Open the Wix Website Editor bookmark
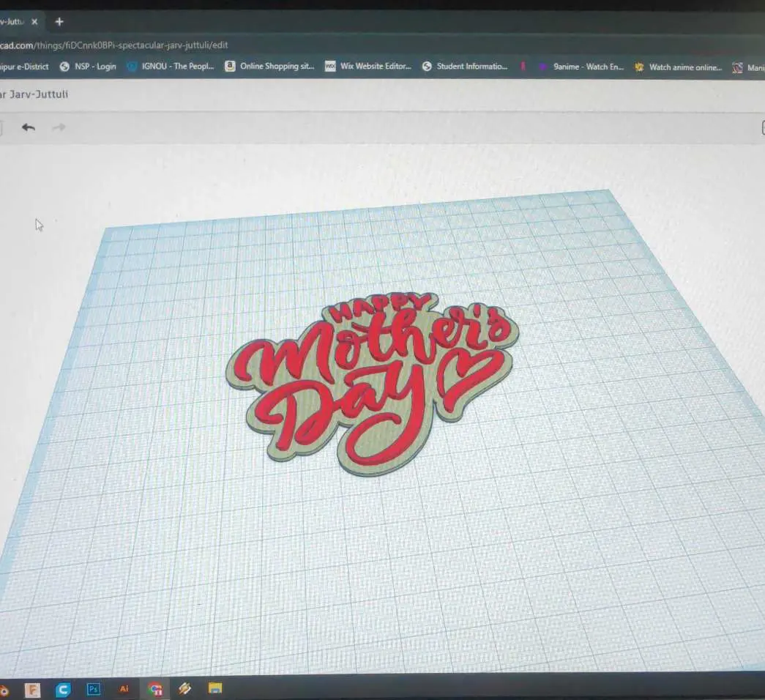This screenshot has width=765, height=700. (368, 66)
